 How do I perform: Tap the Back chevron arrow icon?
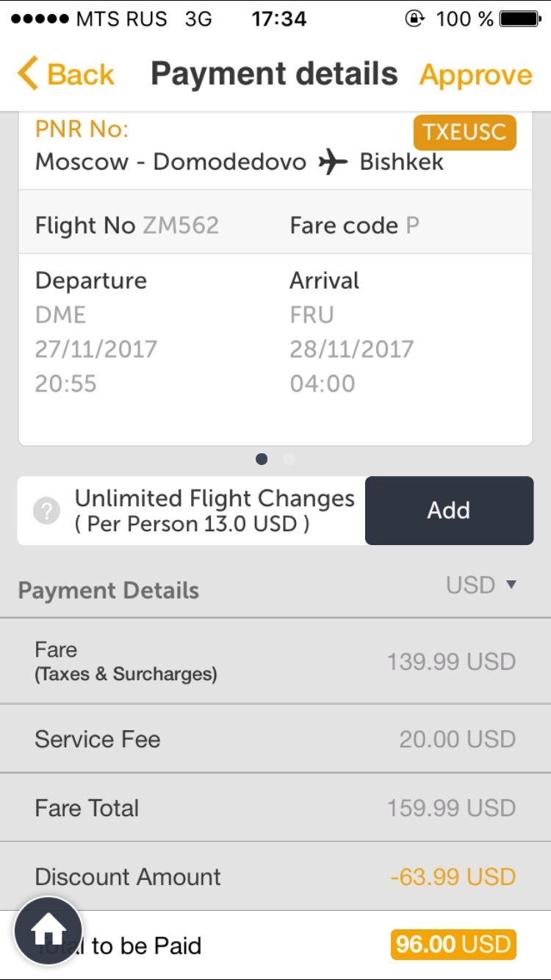pos(27,74)
